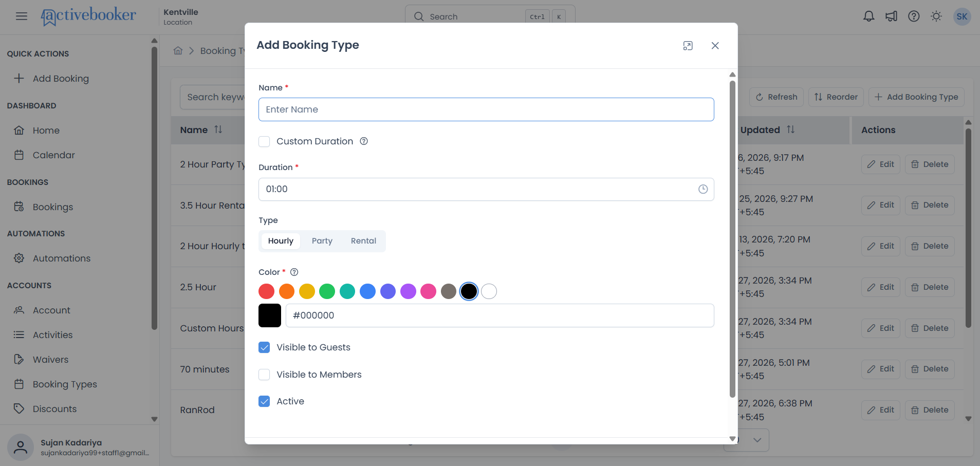Screen dimensions: 980x466
Task: Select the Rental type tab
Action: pos(363,241)
